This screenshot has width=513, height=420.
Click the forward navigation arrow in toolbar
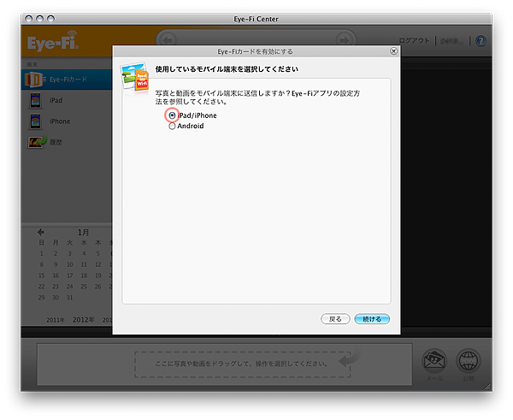pyautogui.click(x=344, y=40)
